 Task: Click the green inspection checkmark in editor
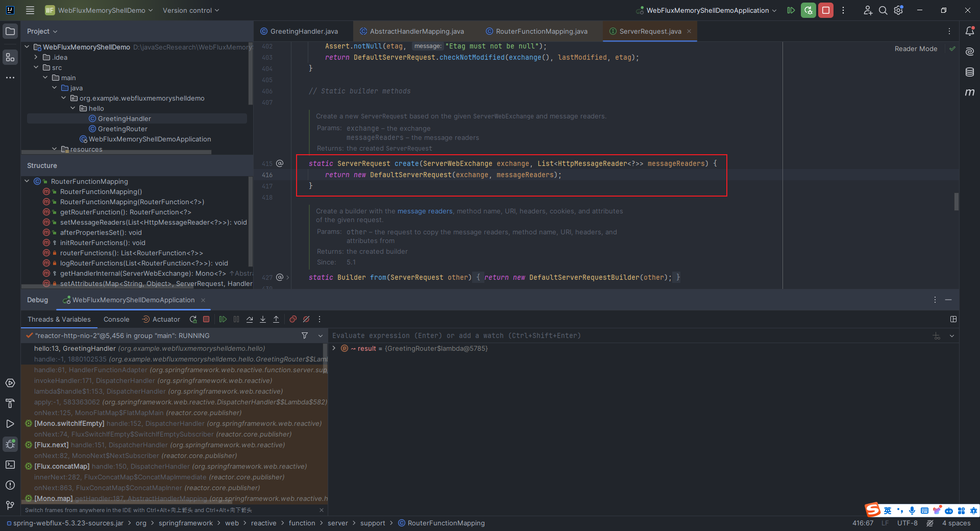point(952,49)
